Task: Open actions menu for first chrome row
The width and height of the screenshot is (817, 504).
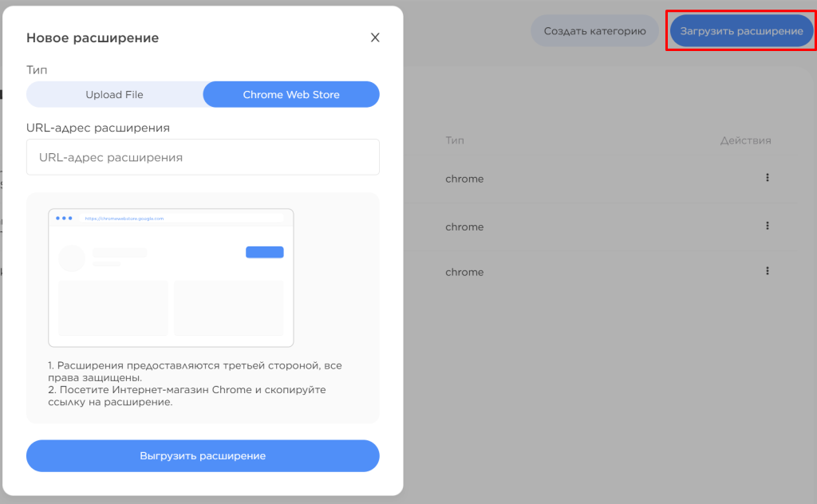Action: (x=767, y=178)
